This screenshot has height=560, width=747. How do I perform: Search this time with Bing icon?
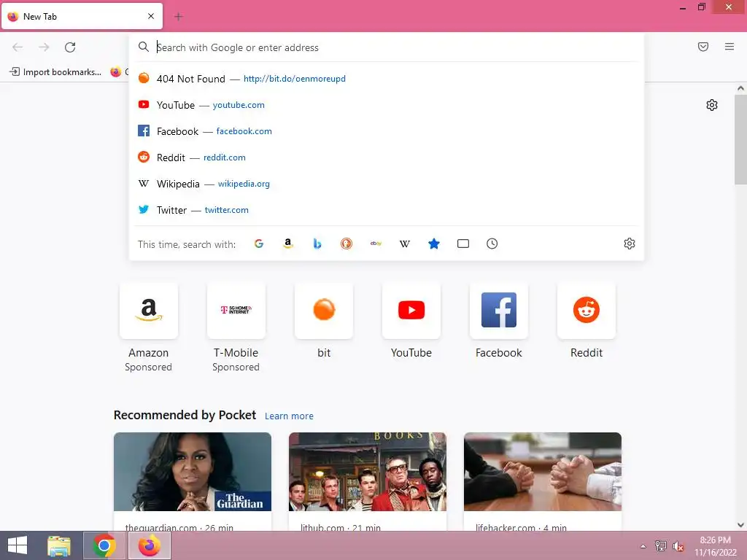click(317, 244)
